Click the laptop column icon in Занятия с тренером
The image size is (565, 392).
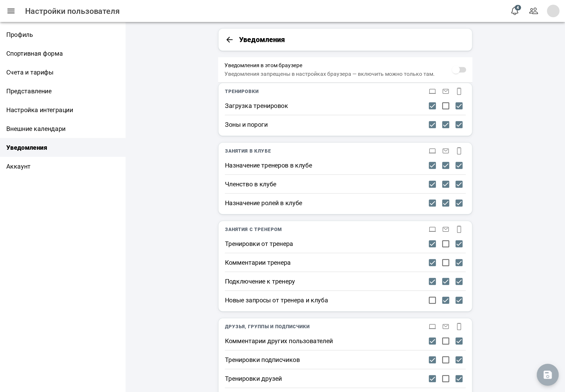coord(432,229)
